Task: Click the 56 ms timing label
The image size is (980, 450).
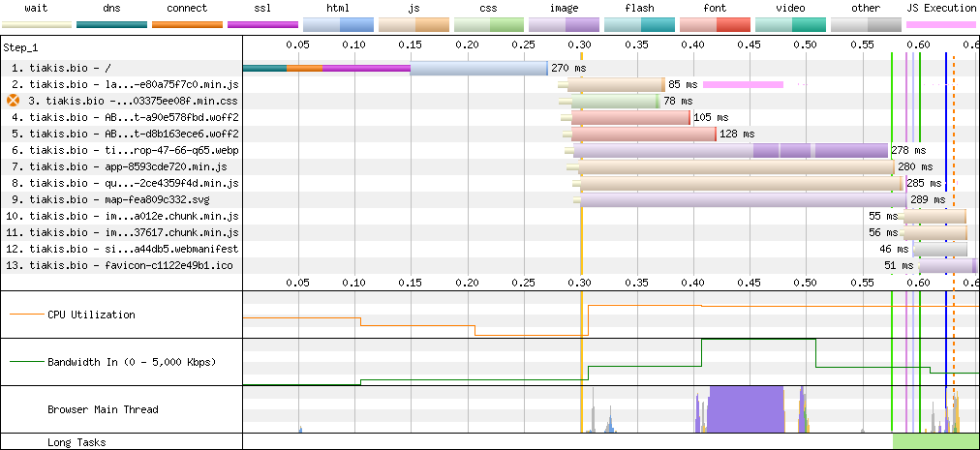Action: (x=883, y=232)
